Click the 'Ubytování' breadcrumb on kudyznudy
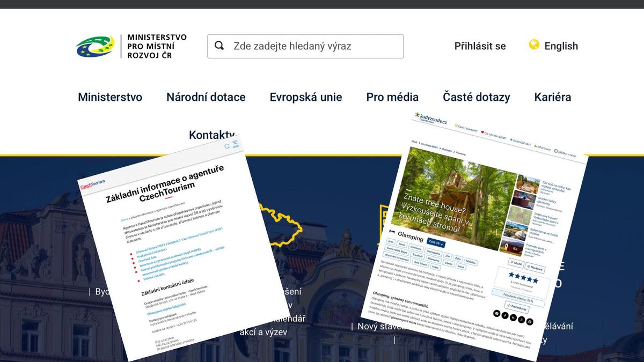Viewport: 644px width, 362px height. (447, 151)
